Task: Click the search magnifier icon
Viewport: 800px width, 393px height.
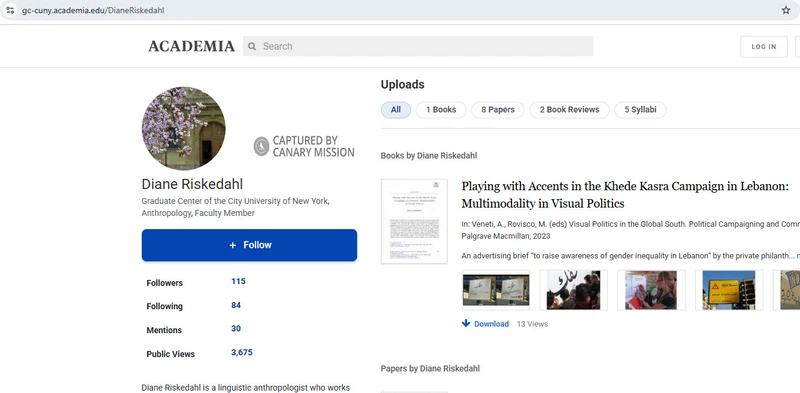Action: [x=252, y=46]
